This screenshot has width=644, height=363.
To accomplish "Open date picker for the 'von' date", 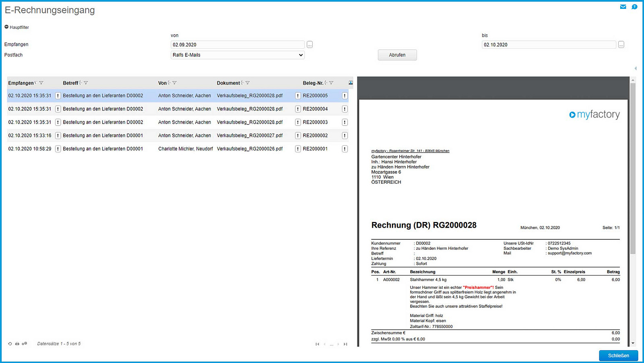I will tap(310, 45).
